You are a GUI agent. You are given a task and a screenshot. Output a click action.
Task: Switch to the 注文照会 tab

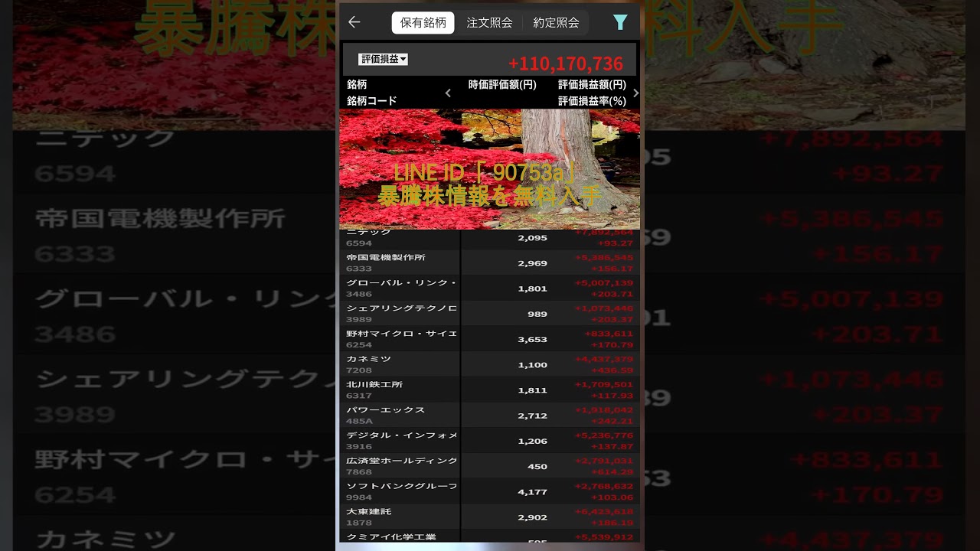tap(489, 23)
